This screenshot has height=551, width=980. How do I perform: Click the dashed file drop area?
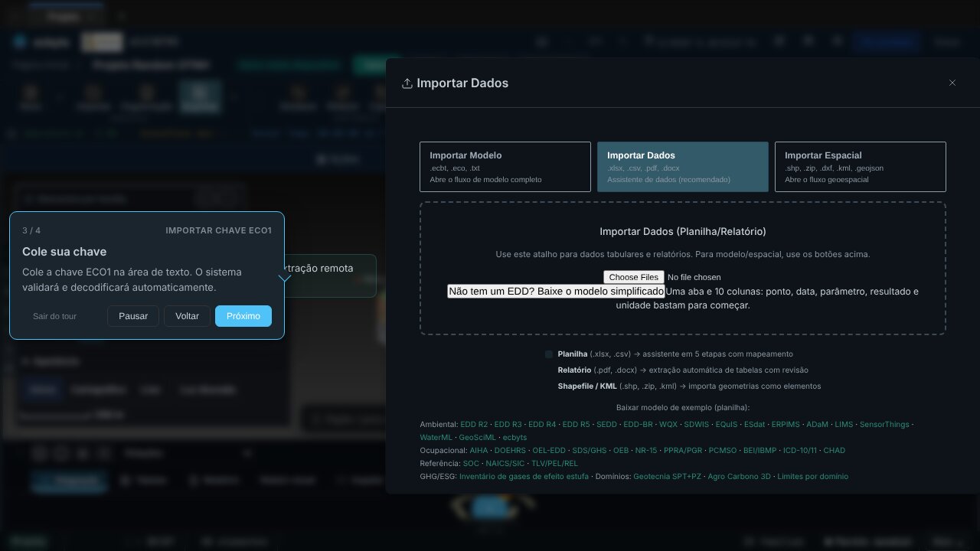683,269
